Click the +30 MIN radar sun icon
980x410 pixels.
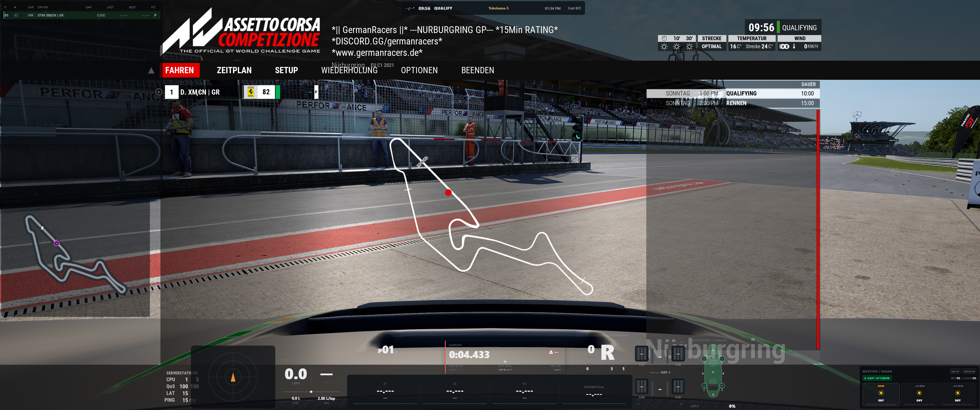pyautogui.click(x=957, y=393)
